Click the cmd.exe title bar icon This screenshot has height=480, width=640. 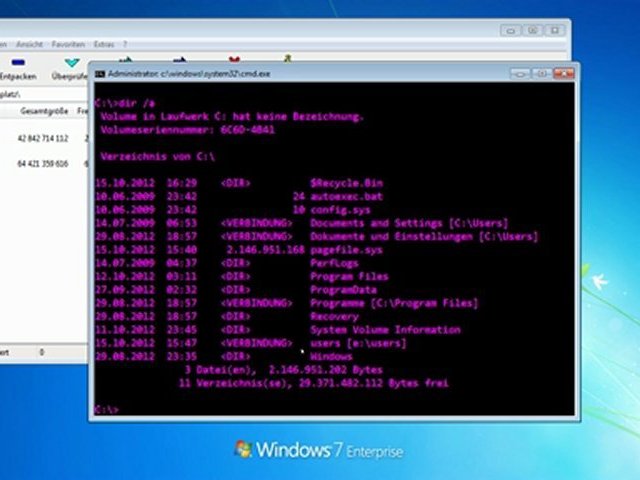tap(99, 73)
